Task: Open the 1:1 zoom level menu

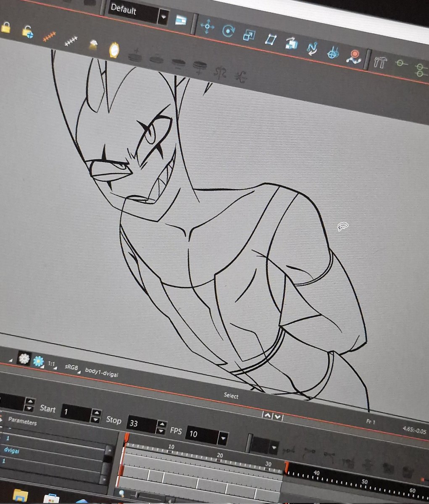Action: click(x=52, y=364)
